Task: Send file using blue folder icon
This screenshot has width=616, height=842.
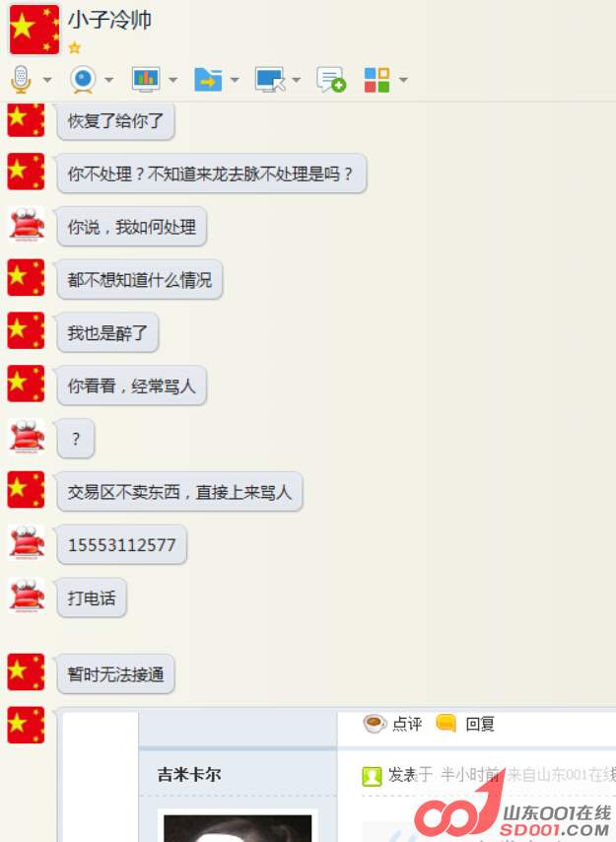Action: click(208, 80)
